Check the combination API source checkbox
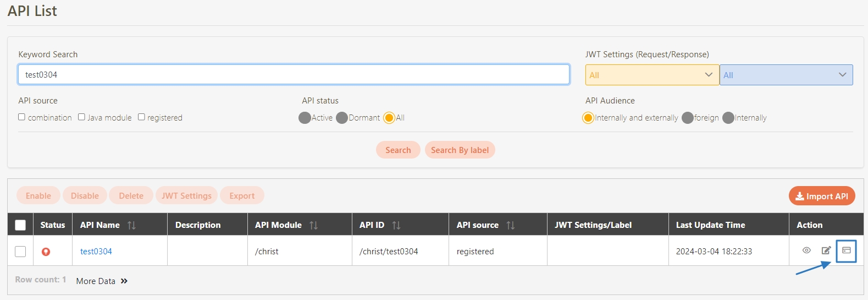 (x=22, y=117)
